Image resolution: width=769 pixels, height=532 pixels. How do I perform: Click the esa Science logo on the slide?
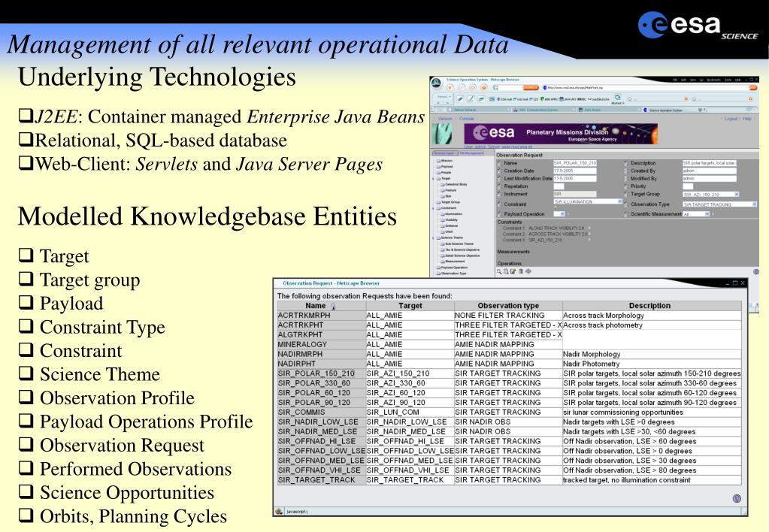[x=698, y=25]
